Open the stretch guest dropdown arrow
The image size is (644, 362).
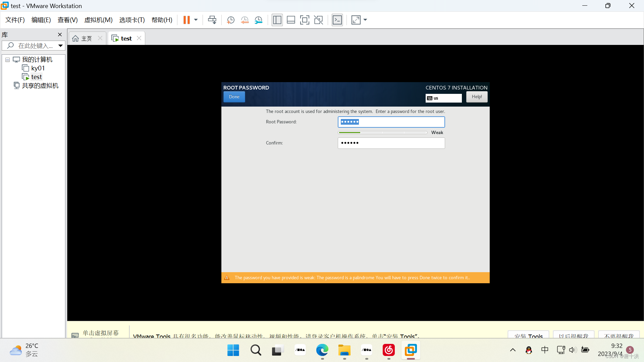[x=365, y=20]
